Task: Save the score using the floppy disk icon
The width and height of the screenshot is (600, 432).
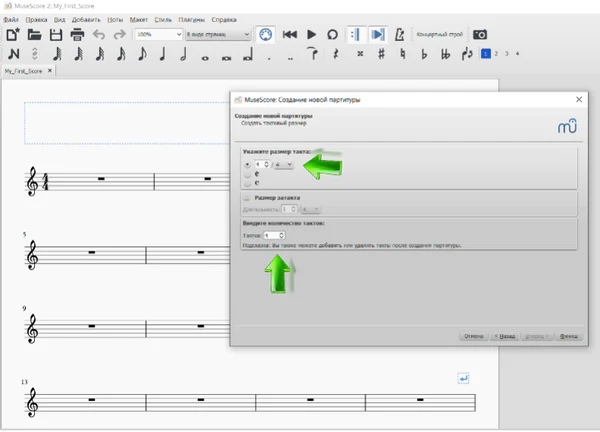Action: click(x=56, y=34)
